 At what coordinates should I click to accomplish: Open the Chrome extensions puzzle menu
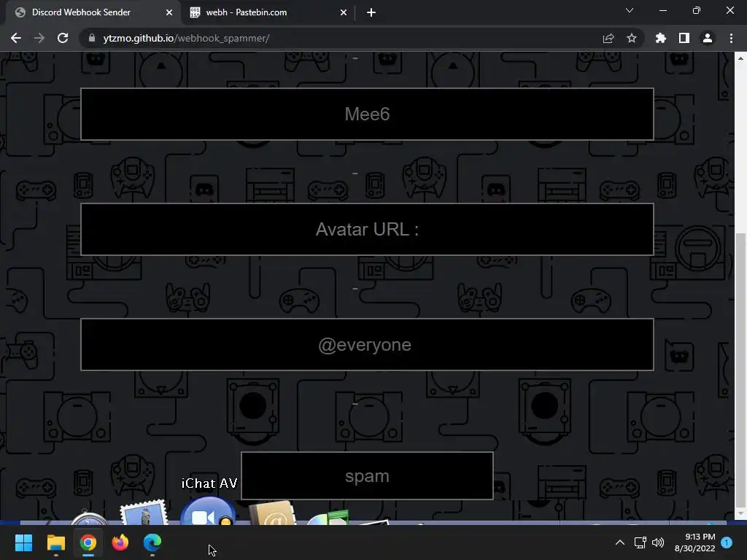tap(660, 38)
